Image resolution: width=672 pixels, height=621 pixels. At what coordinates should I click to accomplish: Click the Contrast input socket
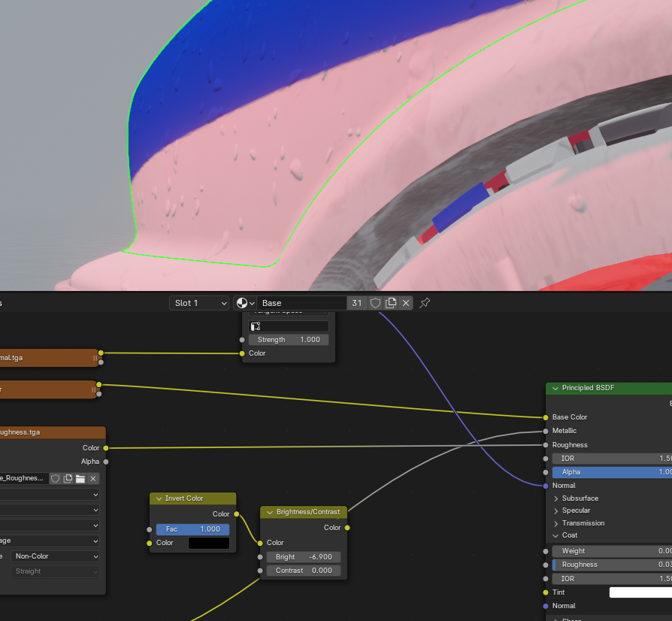(x=260, y=571)
